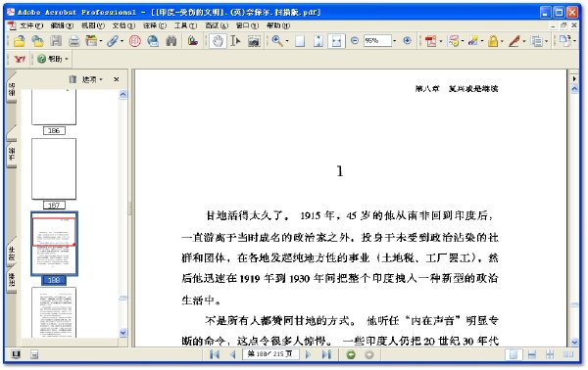Click the grey Next View button
The image size is (588, 370).
369,354
